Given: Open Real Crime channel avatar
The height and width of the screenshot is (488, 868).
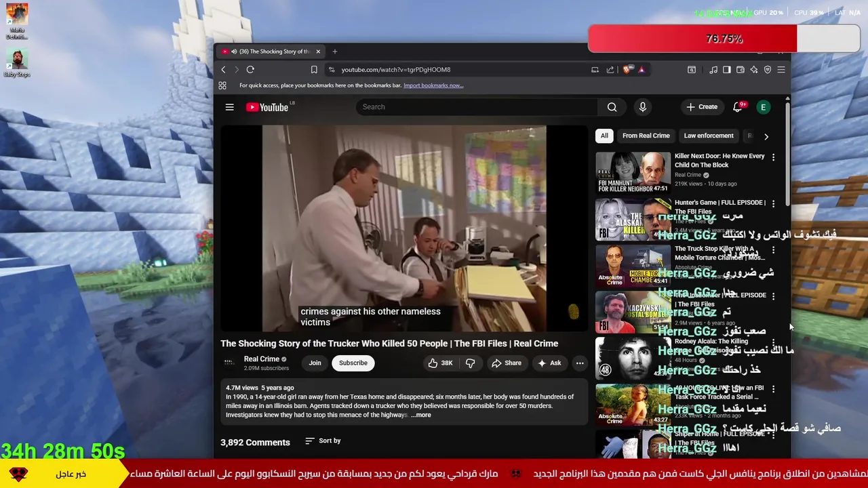Looking at the screenshot, I should [x=229, y=363].
